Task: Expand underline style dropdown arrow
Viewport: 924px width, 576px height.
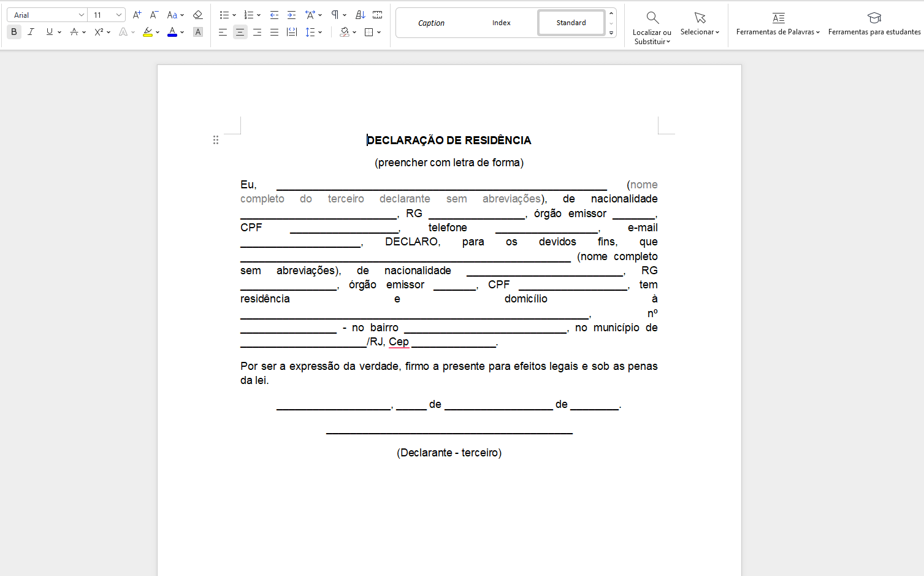Action: click(x=59, y=33)
